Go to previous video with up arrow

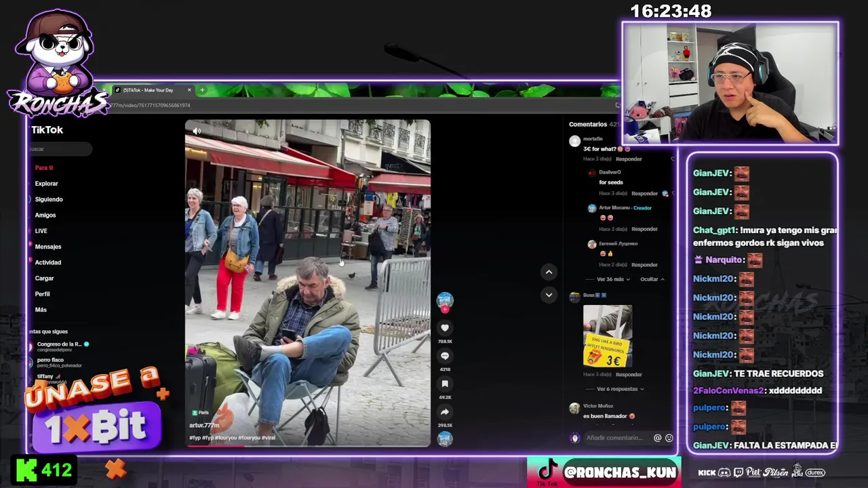pyautogui.click(x=549, y=272)
